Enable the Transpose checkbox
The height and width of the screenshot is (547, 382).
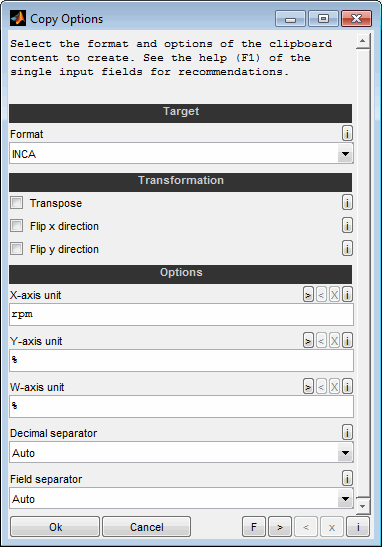pos(16,203)
